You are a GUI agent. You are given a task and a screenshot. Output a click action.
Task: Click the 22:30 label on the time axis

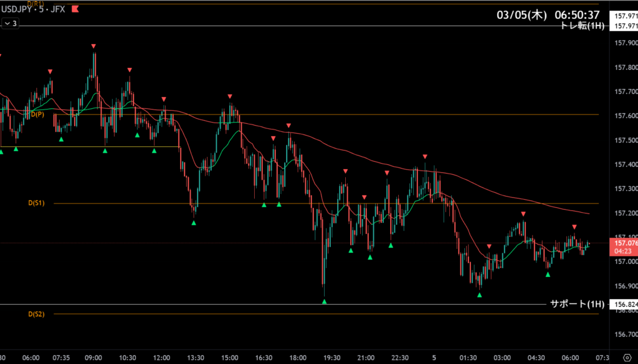(400, 358)
